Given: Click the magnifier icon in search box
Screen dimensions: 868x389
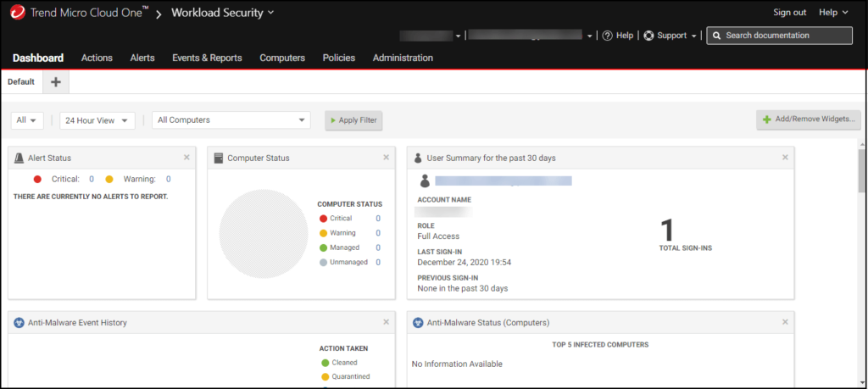Looking at the screenshot, I should [x=716, y=36].
